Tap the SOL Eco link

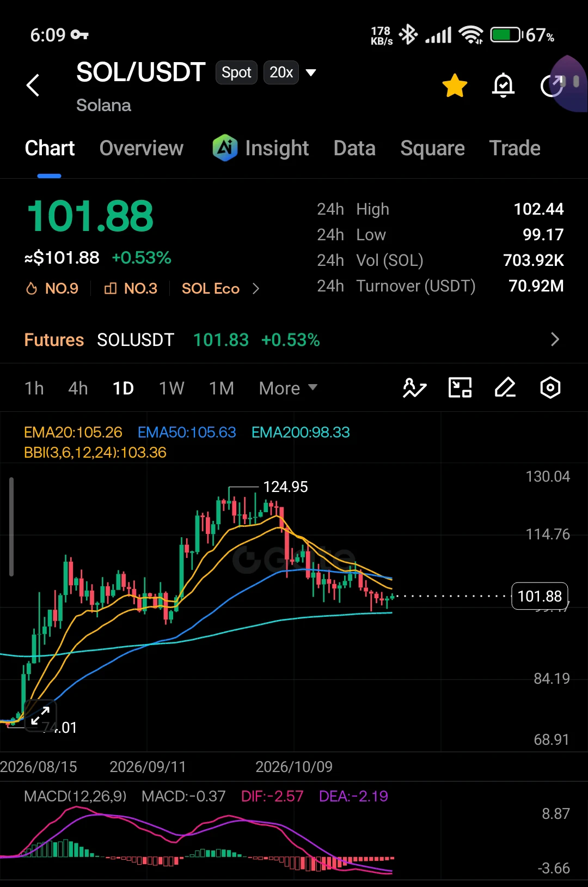click(211, 288)
